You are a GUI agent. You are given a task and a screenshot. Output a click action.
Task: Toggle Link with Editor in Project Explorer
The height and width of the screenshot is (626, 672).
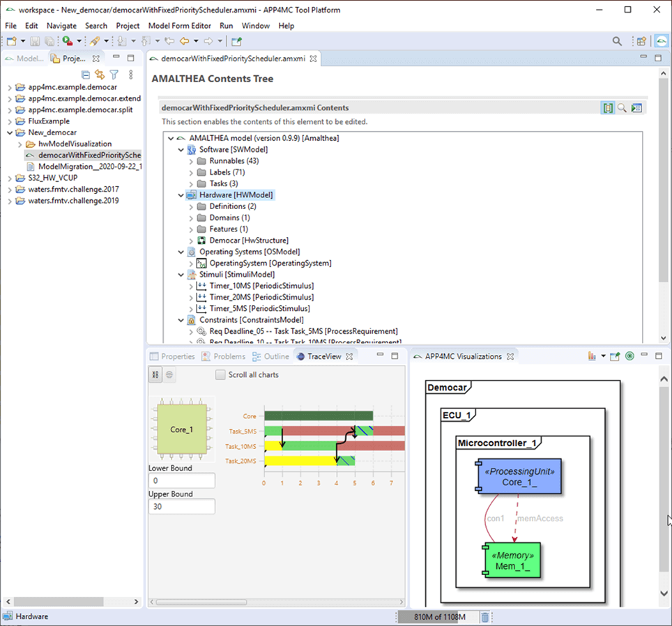[x=100, y=75]
